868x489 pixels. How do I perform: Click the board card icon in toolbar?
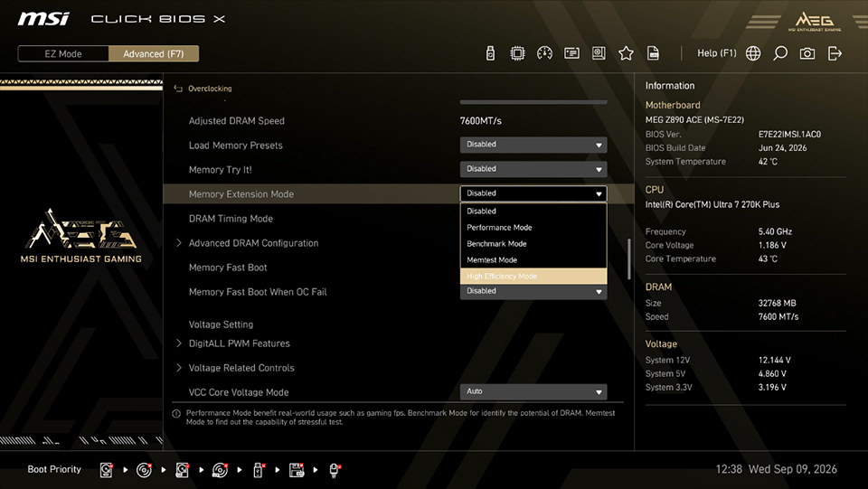coord(571,53)
